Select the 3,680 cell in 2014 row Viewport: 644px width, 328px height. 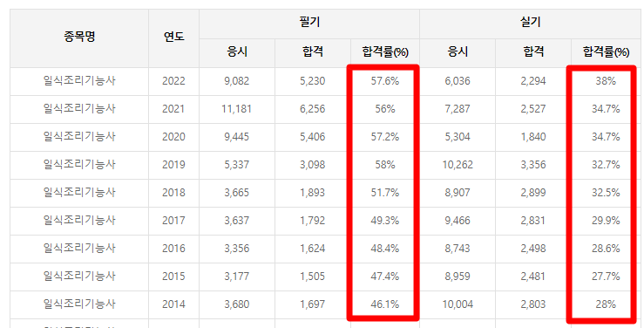tap(236, 304)
